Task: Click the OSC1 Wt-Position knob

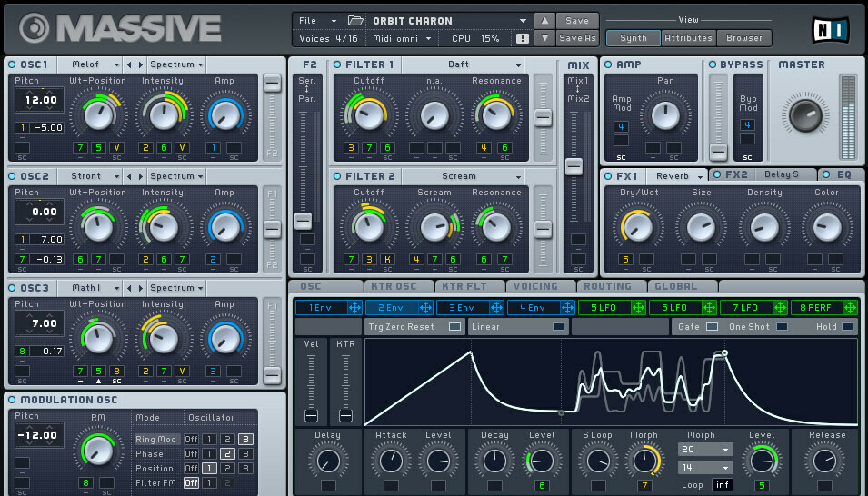Action: [98, 115]
